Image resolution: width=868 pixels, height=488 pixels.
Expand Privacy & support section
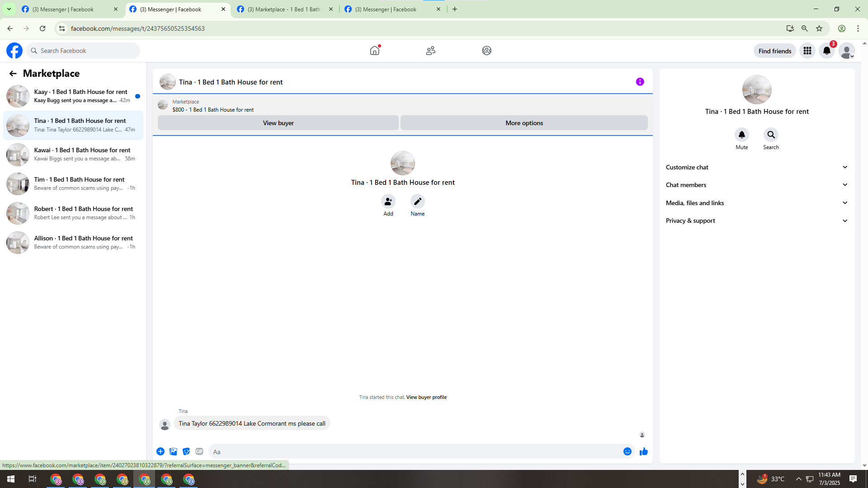[756, 221]
